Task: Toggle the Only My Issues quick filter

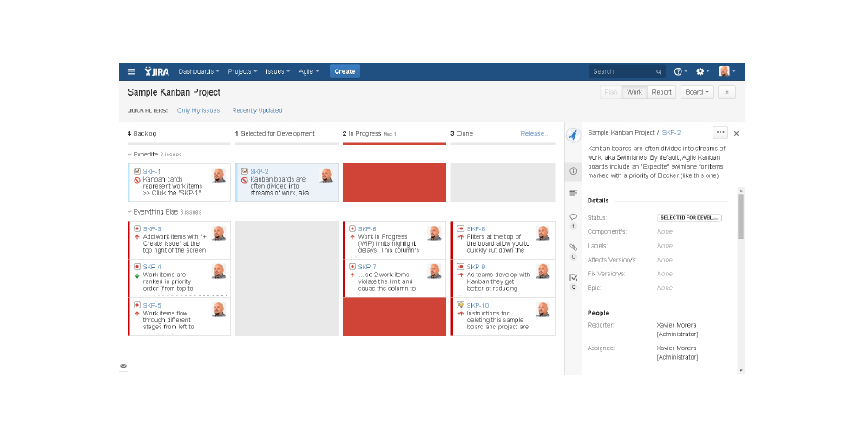Action: point(198,111)
